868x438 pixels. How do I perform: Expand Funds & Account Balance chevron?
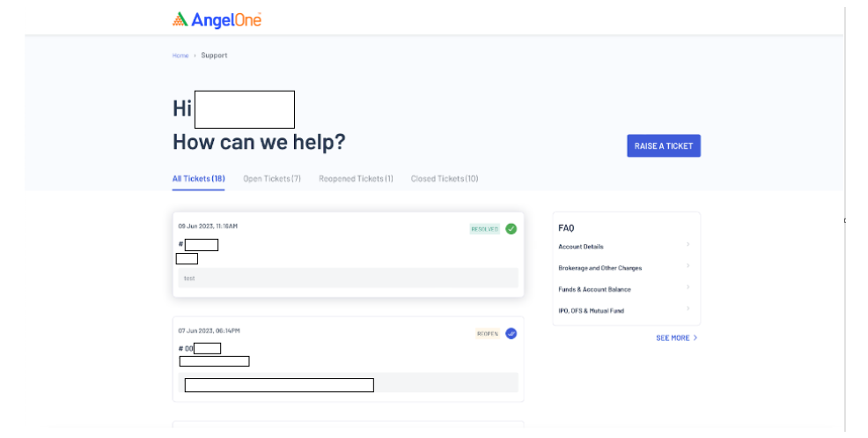pyautogui.click(x=688, y=287)
